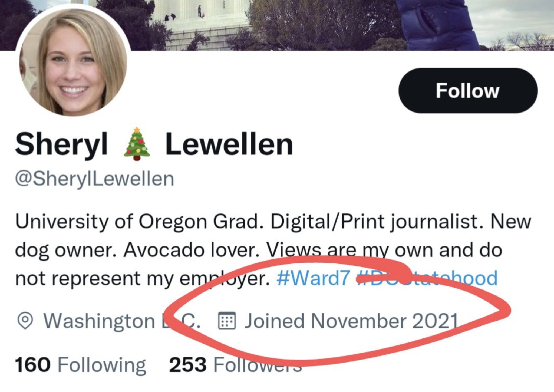
Task: Click the blue puffer jacket in the banner
Action: tap(436, 24)
